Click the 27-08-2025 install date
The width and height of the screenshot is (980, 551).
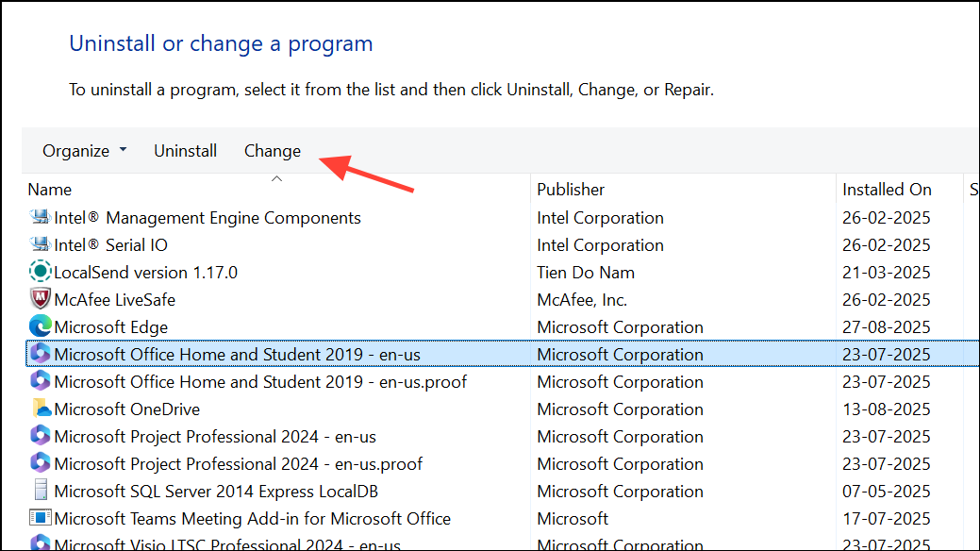887,327
